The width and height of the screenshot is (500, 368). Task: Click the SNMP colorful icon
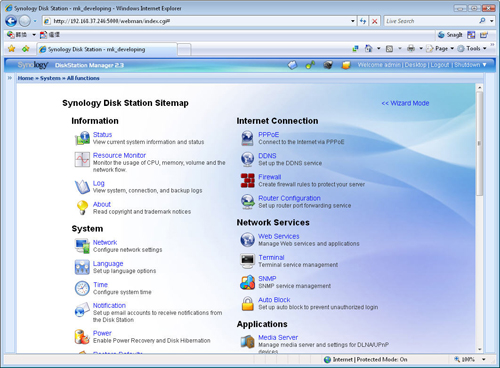click(247, 282)
